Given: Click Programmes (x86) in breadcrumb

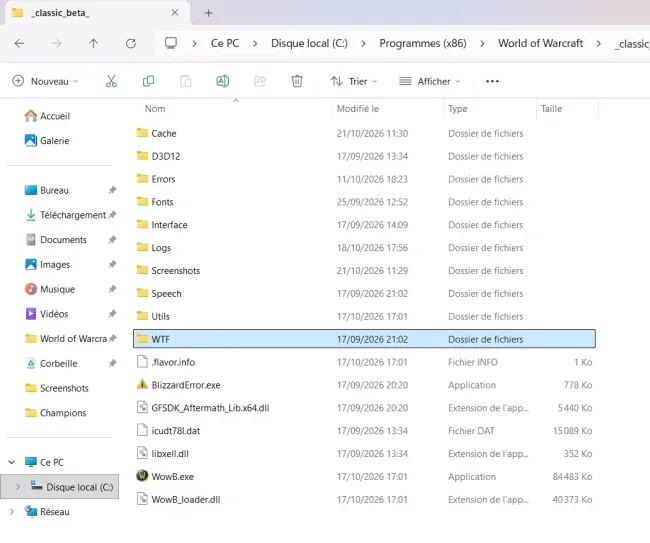Looking at the screenshot, I should click(423, 44).
